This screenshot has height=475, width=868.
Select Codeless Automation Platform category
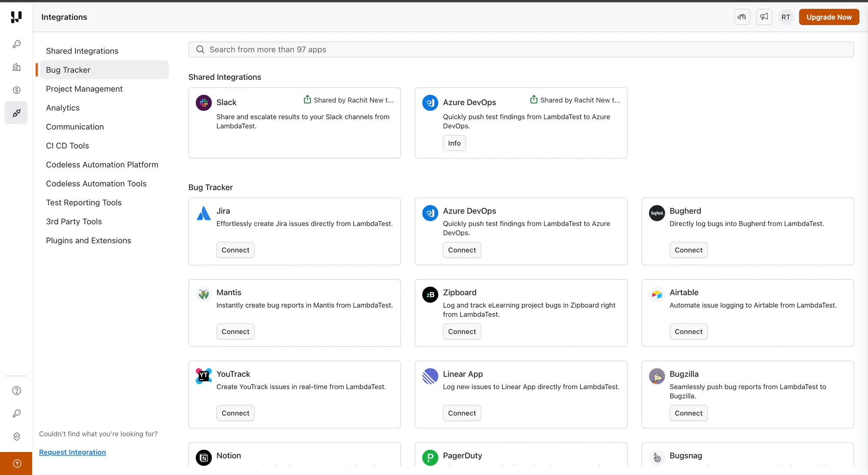coord(104,165)
